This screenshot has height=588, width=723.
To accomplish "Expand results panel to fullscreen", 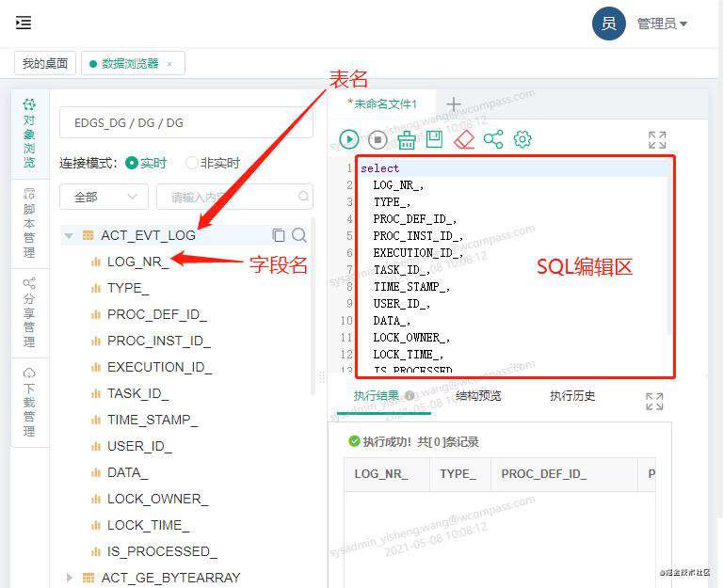I will (x=654, y=402).
